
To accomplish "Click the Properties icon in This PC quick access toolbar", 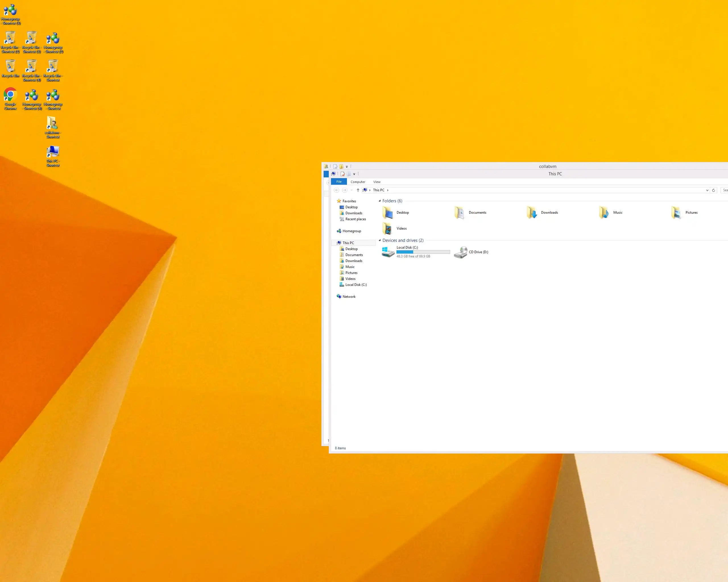I will (342, 174).
